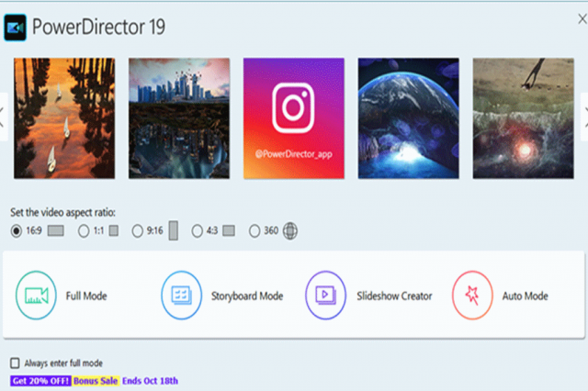The width and height of the screenshot is (588, 391).
Task: Click the Auto Mode label
Action: point(525,296)
